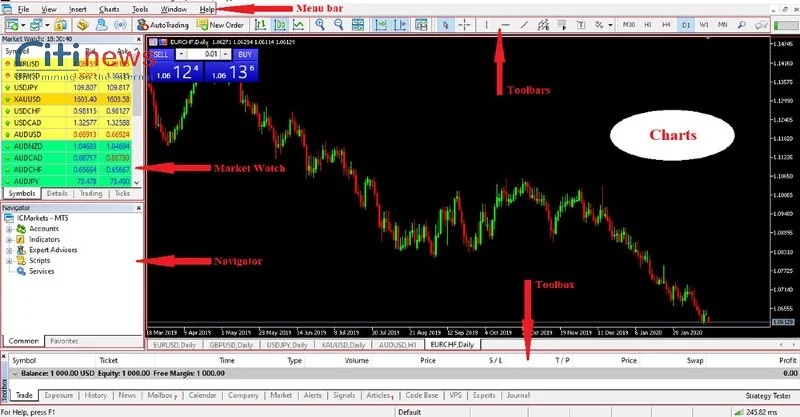Open volume dropdown in one-click trading panel
Image resolution: width=800 pixels, height=417 pixels.
tap(181, 54)
